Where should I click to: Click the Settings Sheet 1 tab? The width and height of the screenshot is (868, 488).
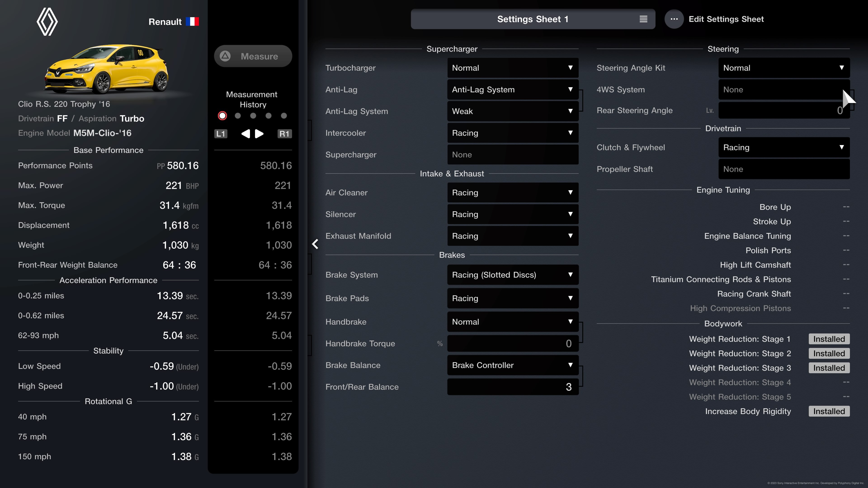coord(532,19)
